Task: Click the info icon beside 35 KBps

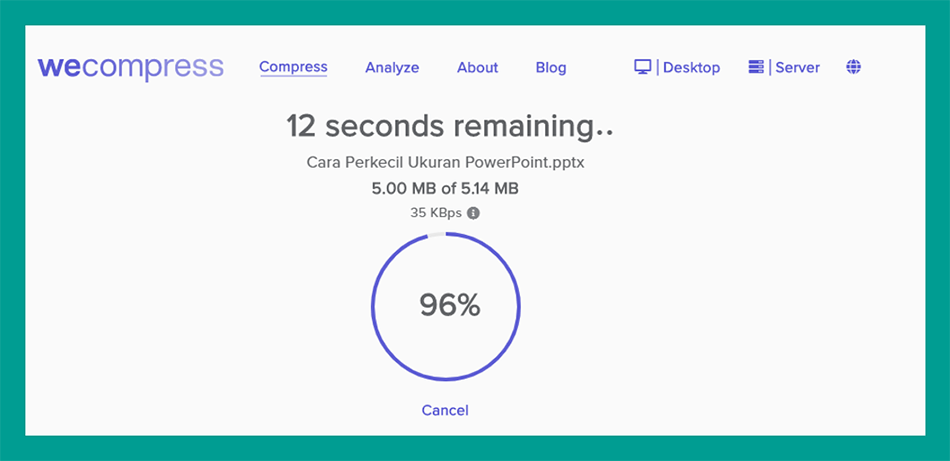Action: click(x=474, y=213)
